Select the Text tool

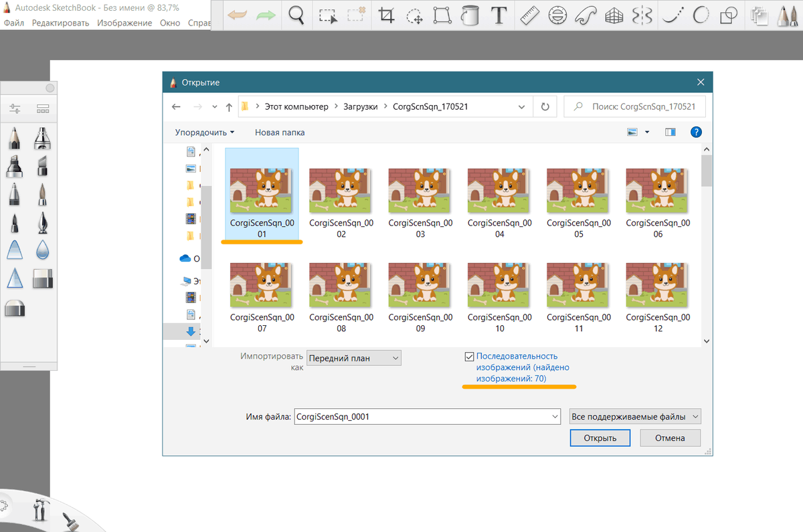(x=498, y=15)
